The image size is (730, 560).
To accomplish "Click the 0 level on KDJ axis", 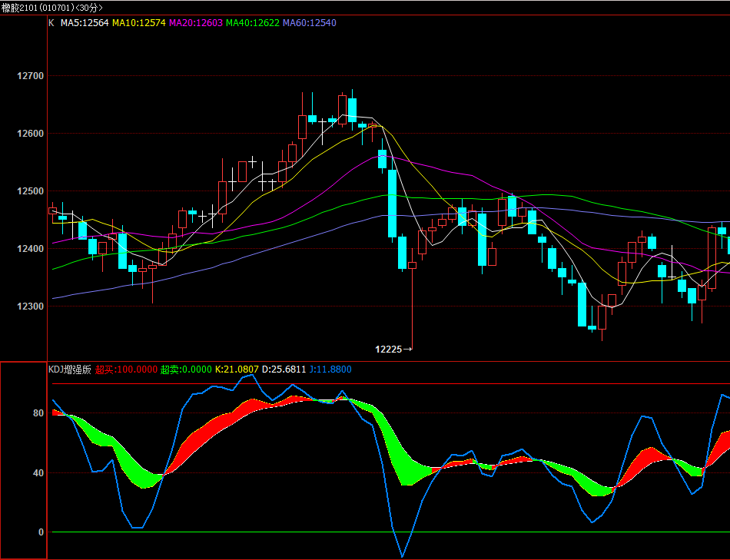I will 41,532.
